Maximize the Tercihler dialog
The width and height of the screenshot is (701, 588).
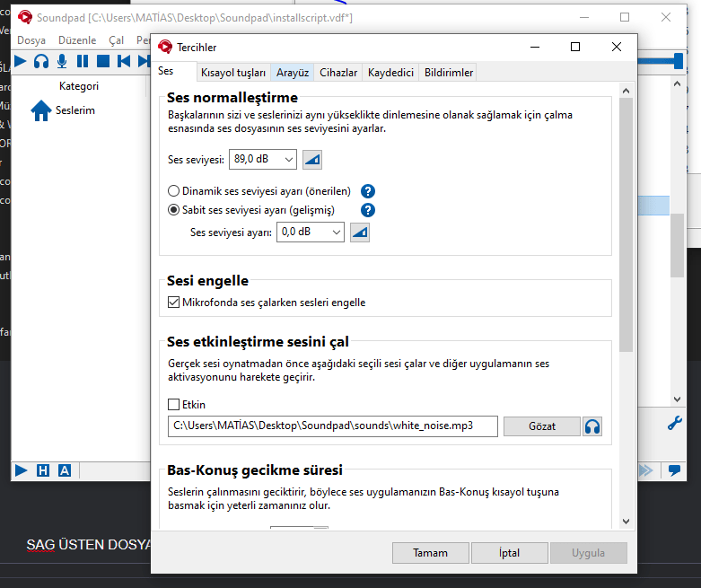[575, 47]
